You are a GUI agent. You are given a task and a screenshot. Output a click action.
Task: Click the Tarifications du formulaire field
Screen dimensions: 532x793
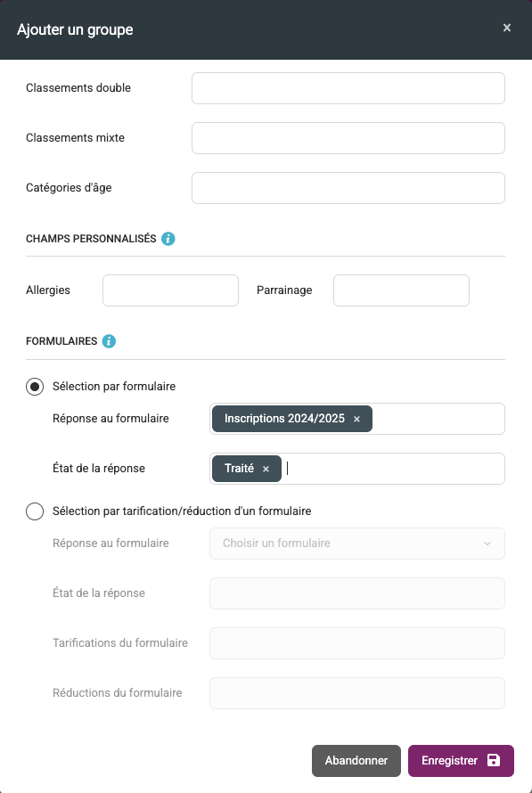click(357, 643)
